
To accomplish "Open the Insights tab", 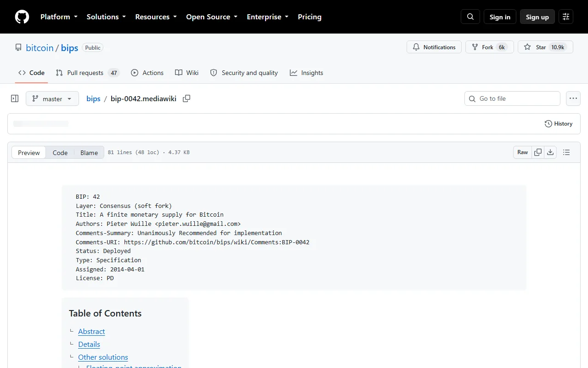I will [x=306, y=73].
